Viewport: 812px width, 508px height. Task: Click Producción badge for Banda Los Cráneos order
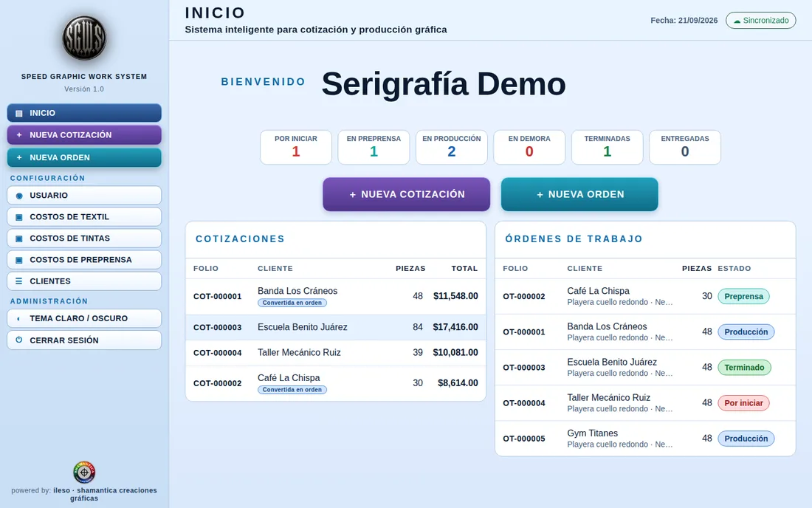click(746, 332)
